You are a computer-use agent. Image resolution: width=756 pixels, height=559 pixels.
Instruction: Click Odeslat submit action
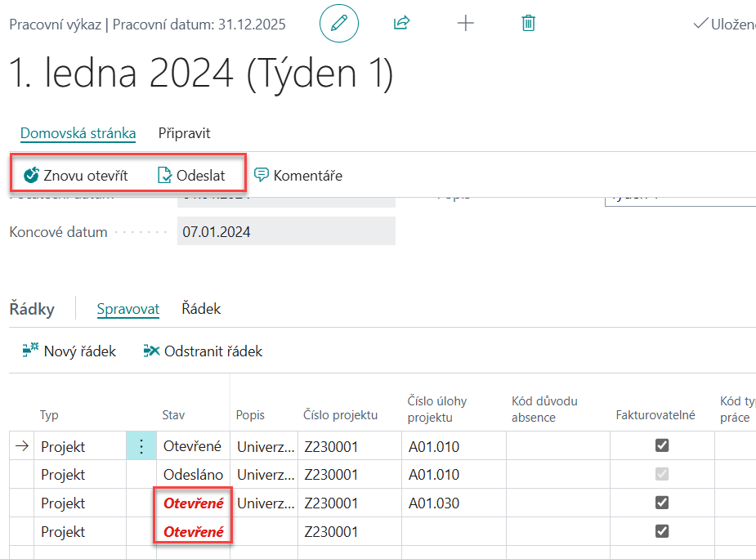191,175
